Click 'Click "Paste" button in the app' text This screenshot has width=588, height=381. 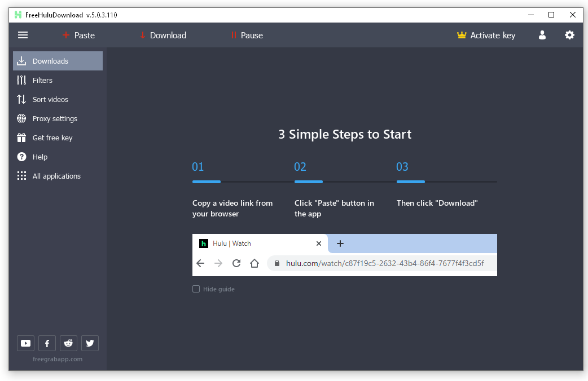tap(334, 209)
